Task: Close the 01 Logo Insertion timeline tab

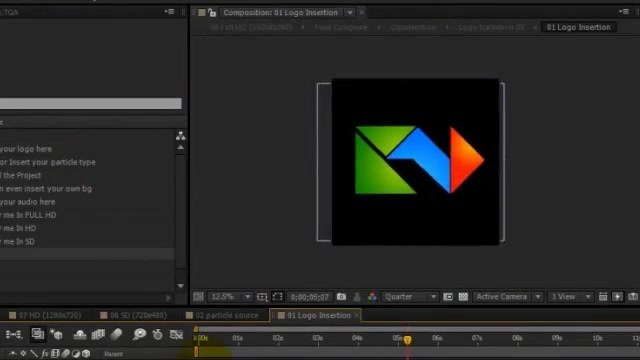Action: coord(357,315)
